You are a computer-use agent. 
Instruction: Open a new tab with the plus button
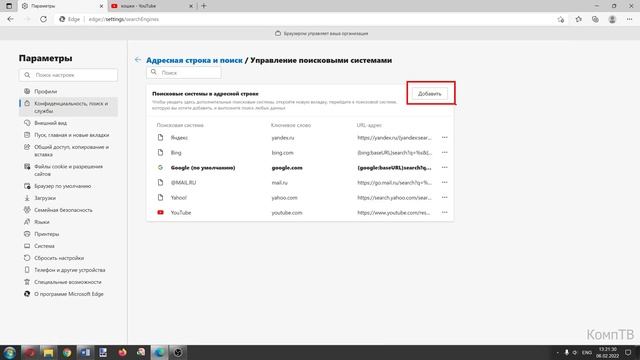coord(204,6)
